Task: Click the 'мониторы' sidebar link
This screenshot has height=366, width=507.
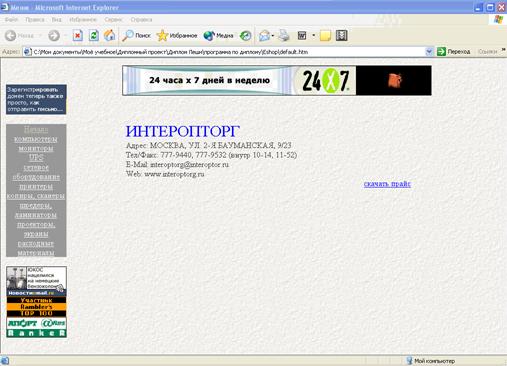Action: pyautogui.click(x=36, y=148)
